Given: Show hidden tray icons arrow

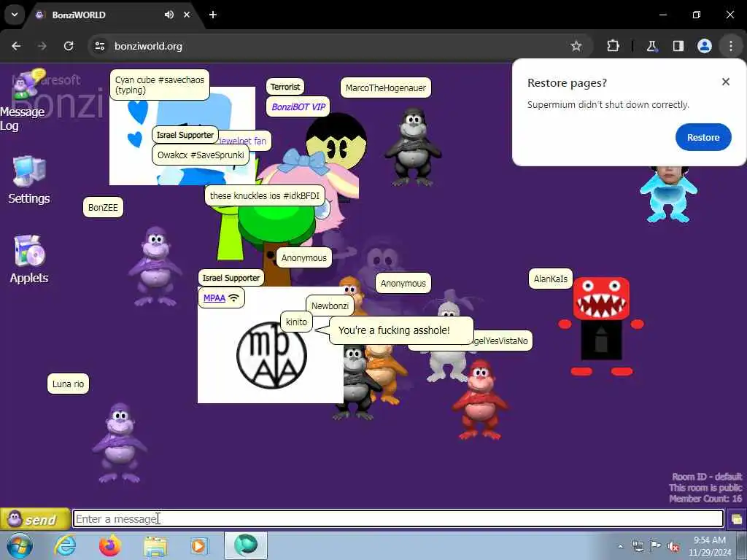Looking at the screenshot, I should click(x=620, y=546).
